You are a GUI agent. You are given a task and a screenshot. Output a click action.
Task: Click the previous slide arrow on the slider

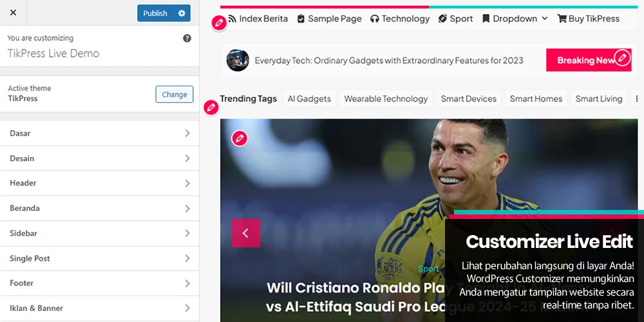[x=245, y=233]
